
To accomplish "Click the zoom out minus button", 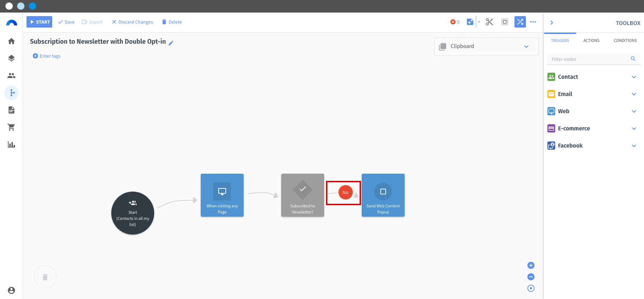I will (x=531, y=277).
